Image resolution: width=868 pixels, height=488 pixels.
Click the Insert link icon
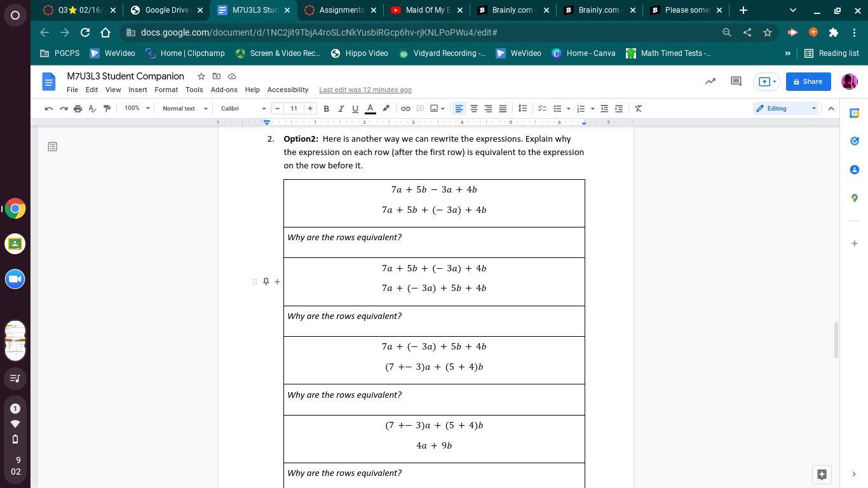click(405, 109)
